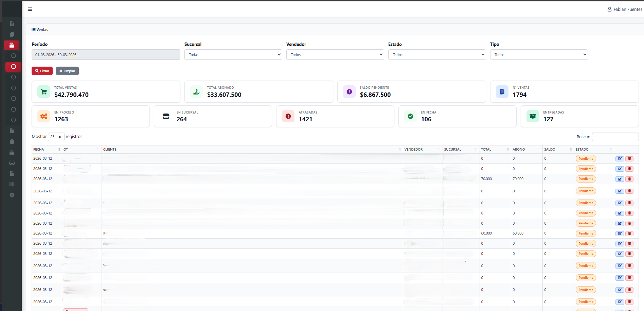
Task: Click the Filtrar button
Action: pyautogui.click(x=42, y=71)
